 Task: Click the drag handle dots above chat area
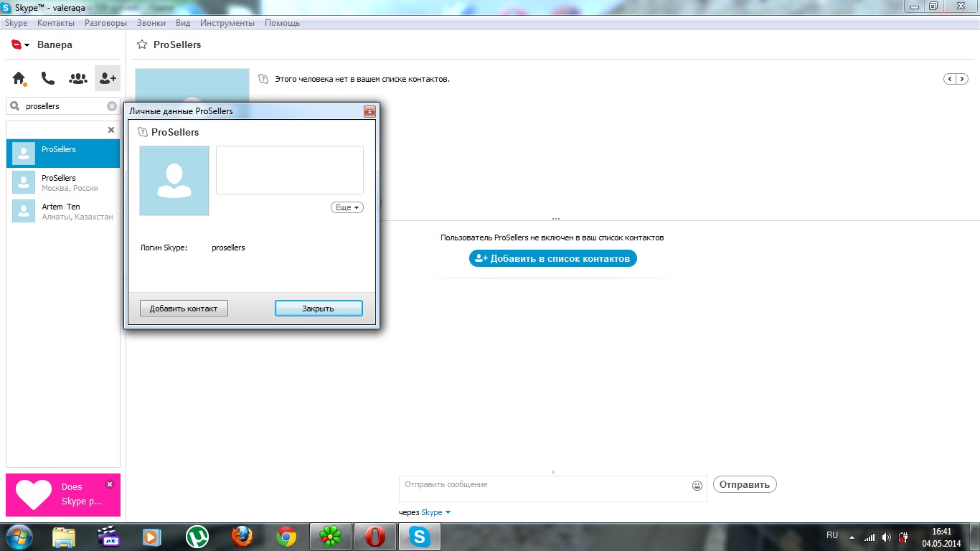(x=556, y=219)
